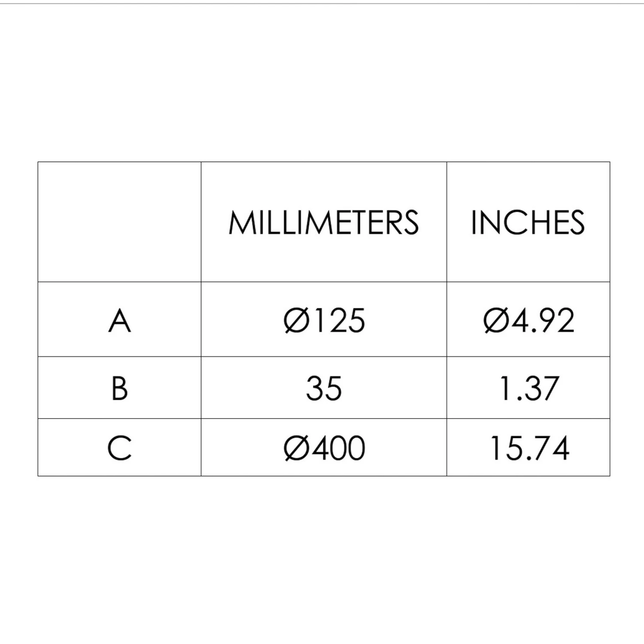Click the empty top-left table cell

pos(119,222)
